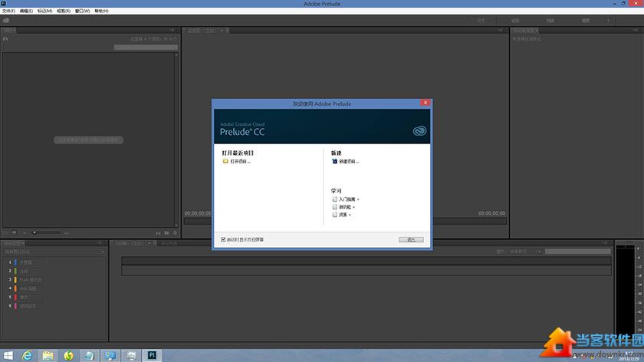This screenshot has width=644, height=362.
Task: Open workspace dropdown arrow at top right
Action: tap(608, 21)
